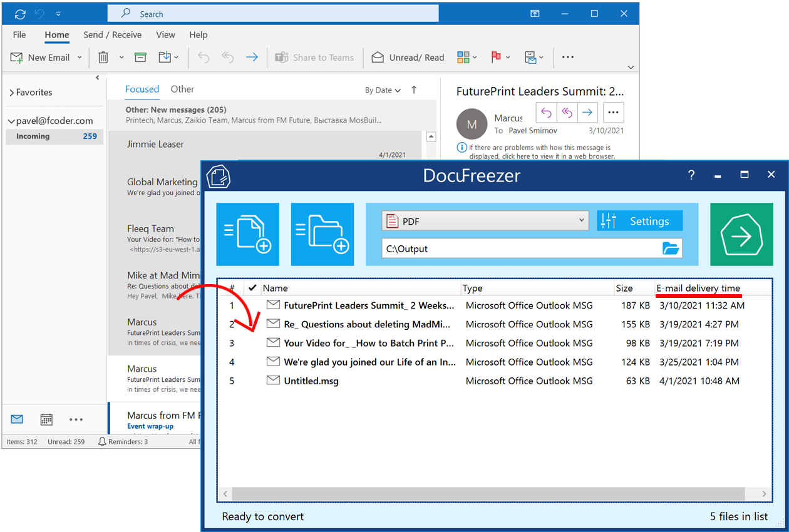Open the By Date sorting dropdown
This screenshot has height=532, width=789.
(383, 90)
